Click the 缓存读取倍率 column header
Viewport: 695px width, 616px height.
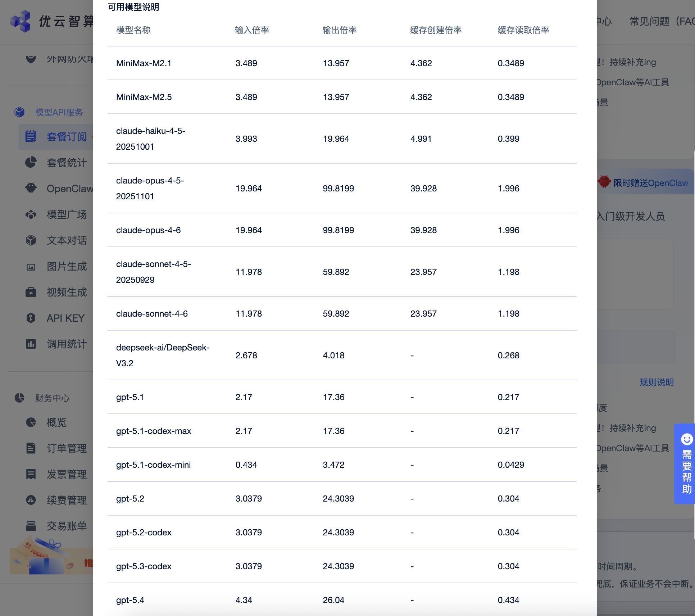pyautogui.click(x=523, y=30)
